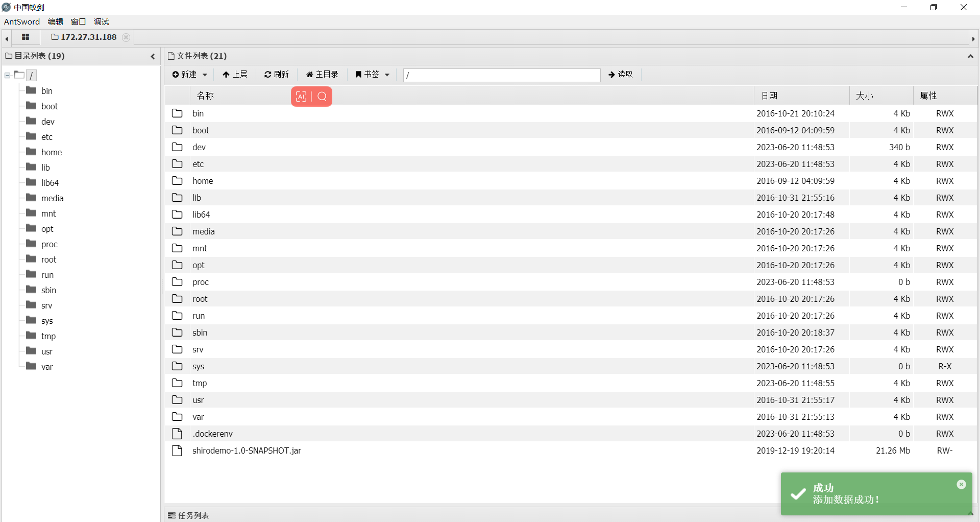
Task: Click the grid home icon tab
Action: tap(26, 37)
